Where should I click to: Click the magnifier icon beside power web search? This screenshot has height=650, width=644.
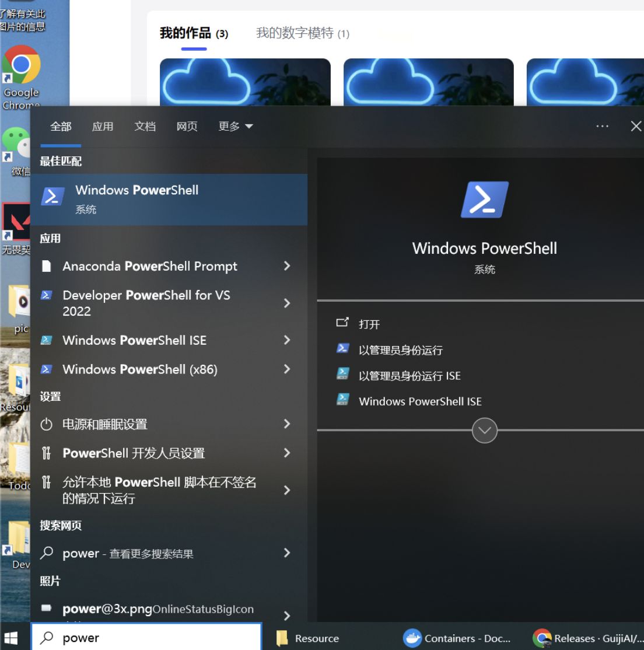click(x=47, y=553)
